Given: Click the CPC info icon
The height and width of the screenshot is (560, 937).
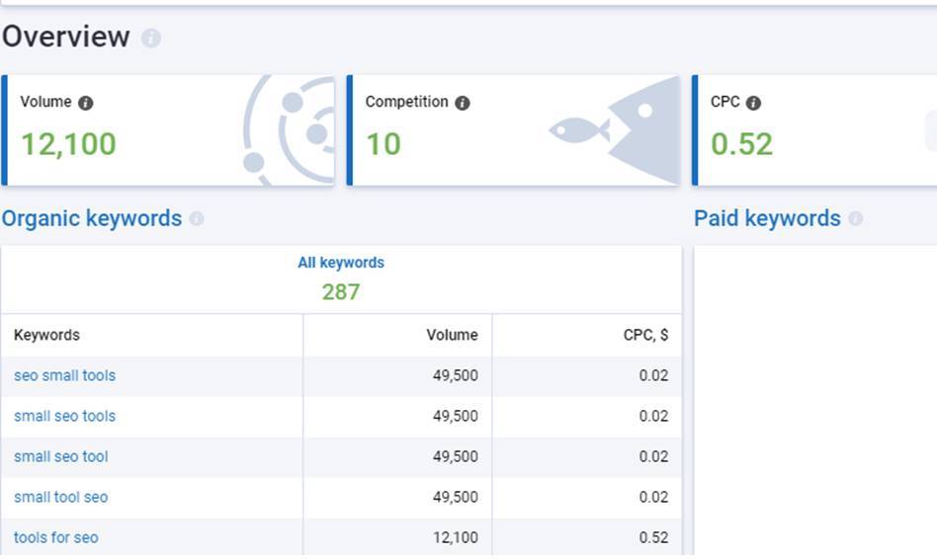Looking at the screenshot, I should [x=753, y=103].
